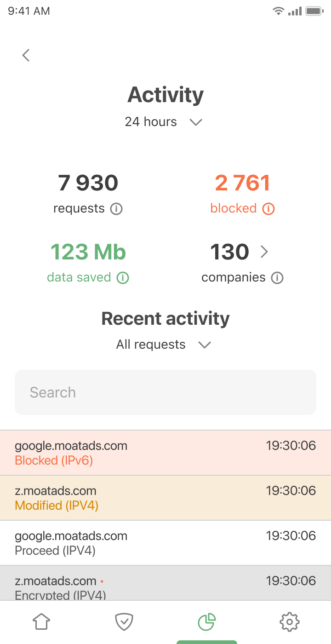Open the companies info icon
The image size is (331, 644).
(277, 278)
